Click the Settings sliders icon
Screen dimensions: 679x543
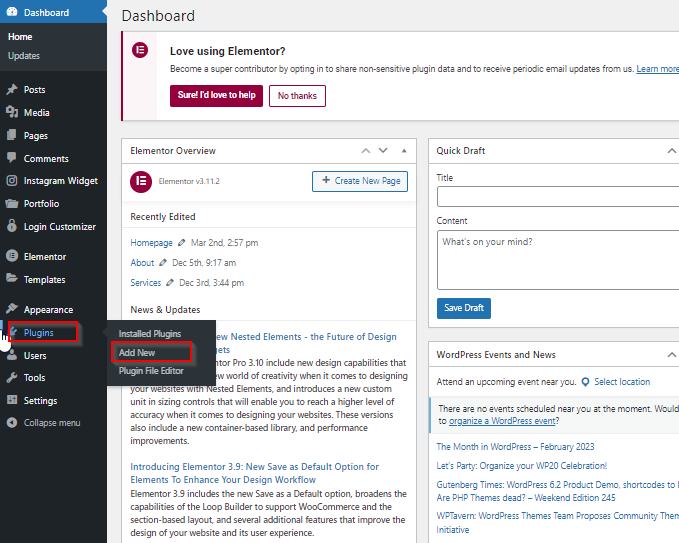(12, 400)
